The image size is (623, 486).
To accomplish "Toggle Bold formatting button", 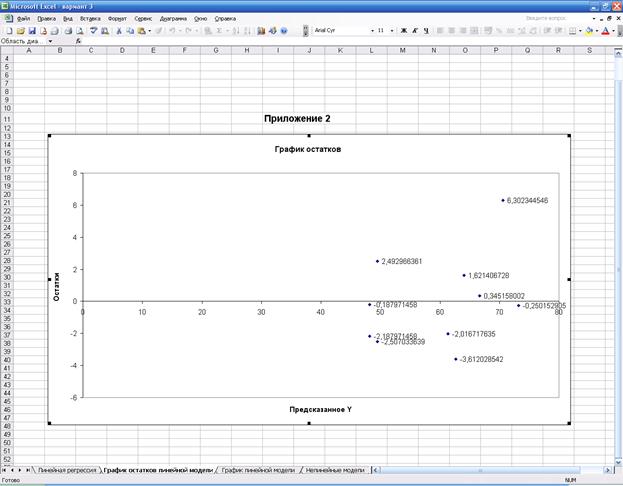I will coord(404,31).
